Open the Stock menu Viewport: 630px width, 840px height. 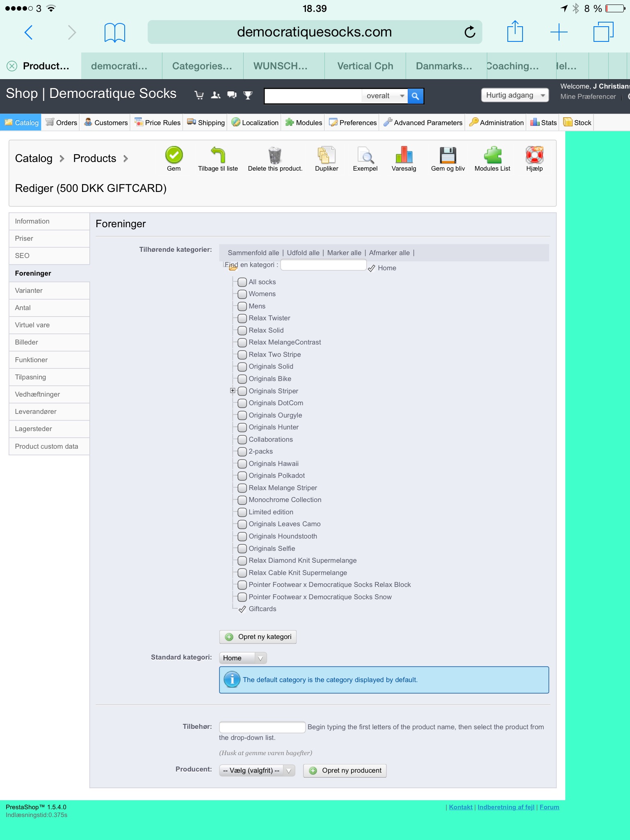(577, 123)
